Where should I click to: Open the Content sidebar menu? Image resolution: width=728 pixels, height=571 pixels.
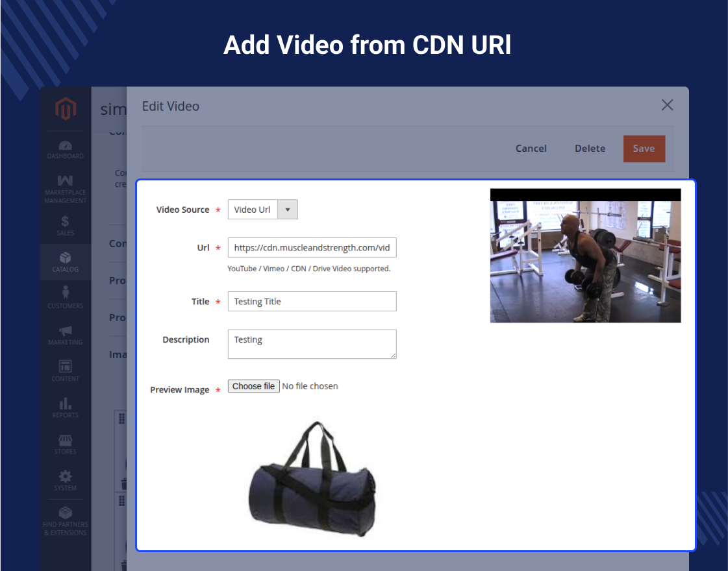point(65,371)
